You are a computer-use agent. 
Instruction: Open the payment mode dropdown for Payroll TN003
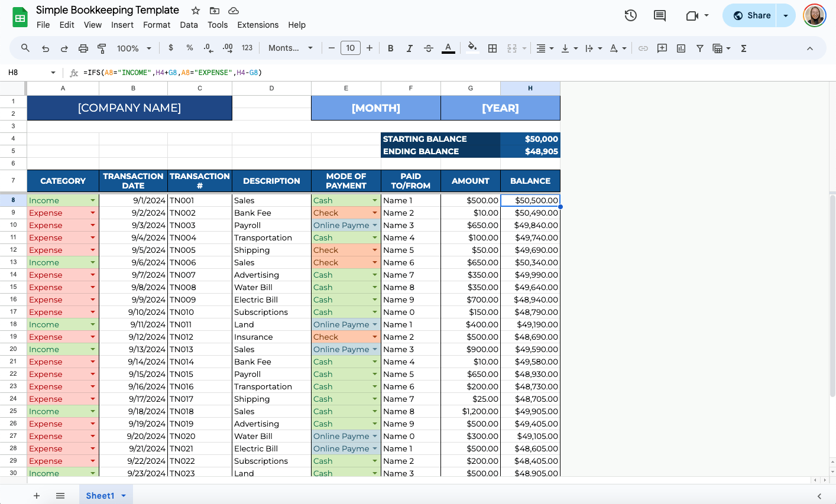(375, 225)
